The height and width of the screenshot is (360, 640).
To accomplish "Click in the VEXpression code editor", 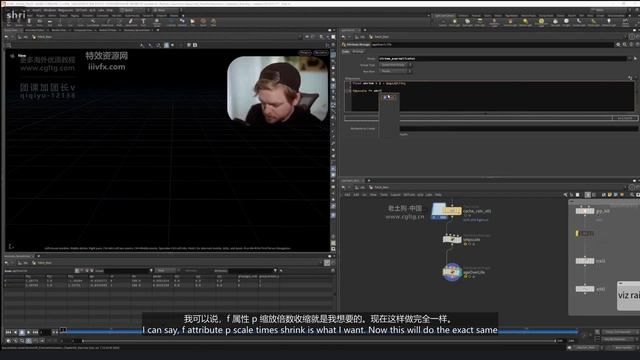I will tap(492, 96).
